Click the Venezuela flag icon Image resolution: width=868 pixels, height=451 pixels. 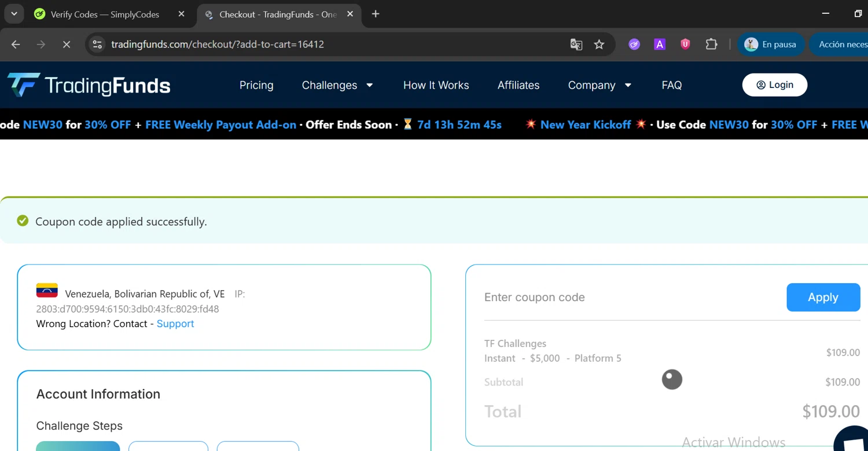coord(47,290)
